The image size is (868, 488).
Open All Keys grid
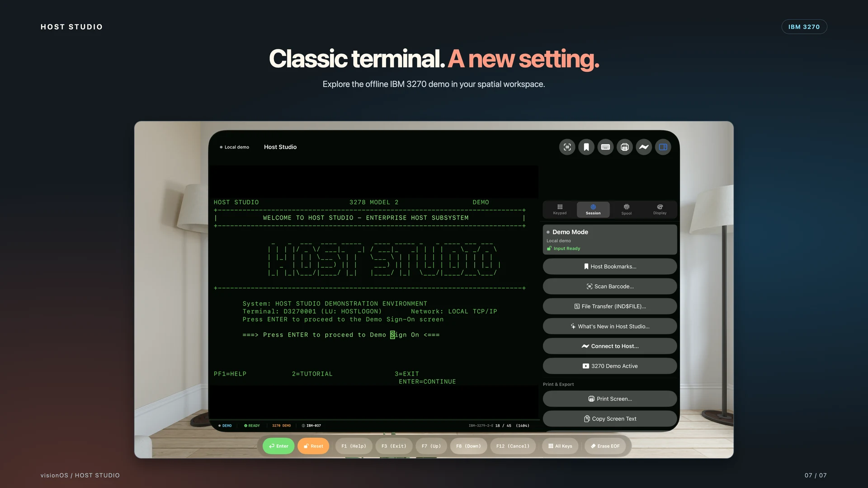pos(560,446)
